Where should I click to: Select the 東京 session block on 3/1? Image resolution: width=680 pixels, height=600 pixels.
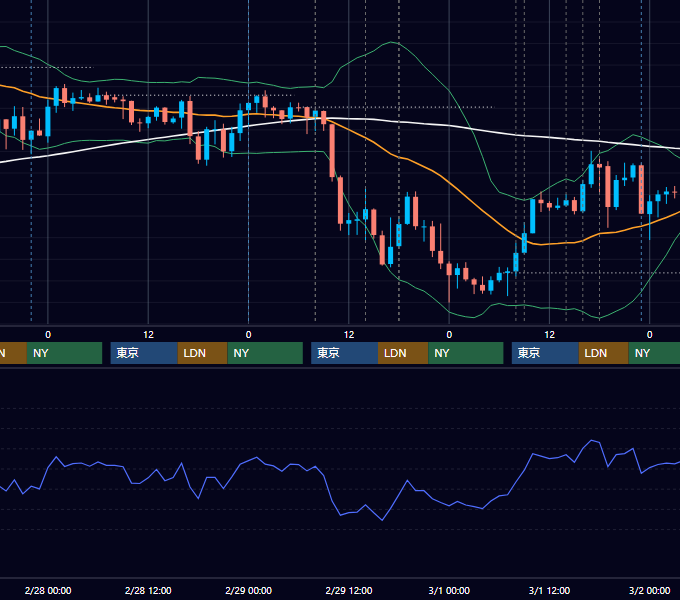pyautogui.click(x=545, y=353)
